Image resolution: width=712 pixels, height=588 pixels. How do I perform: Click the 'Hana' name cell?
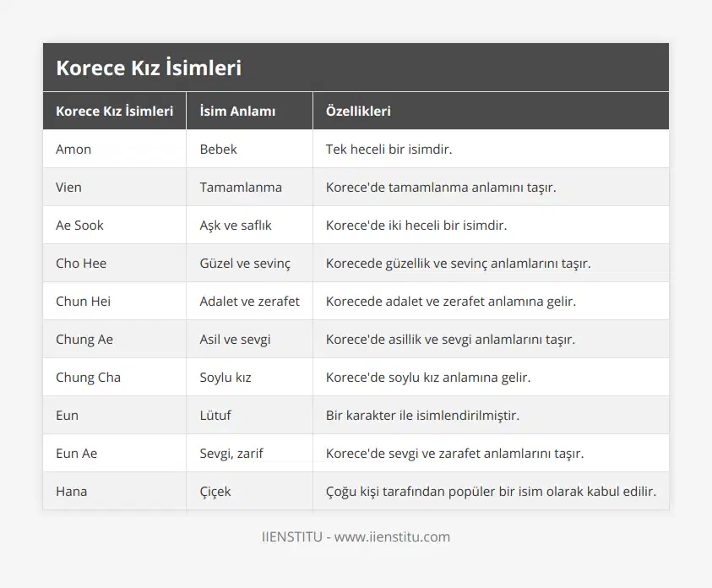(71, 491)
